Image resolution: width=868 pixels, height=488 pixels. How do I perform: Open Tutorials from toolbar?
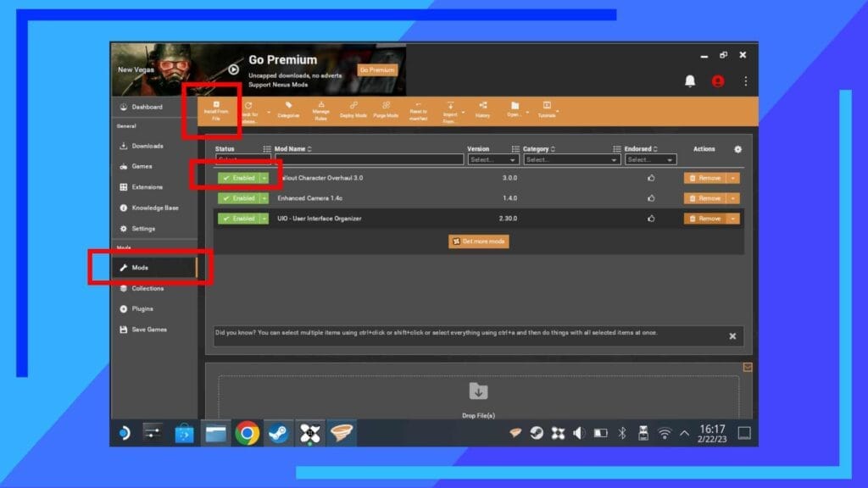[547, 109]
